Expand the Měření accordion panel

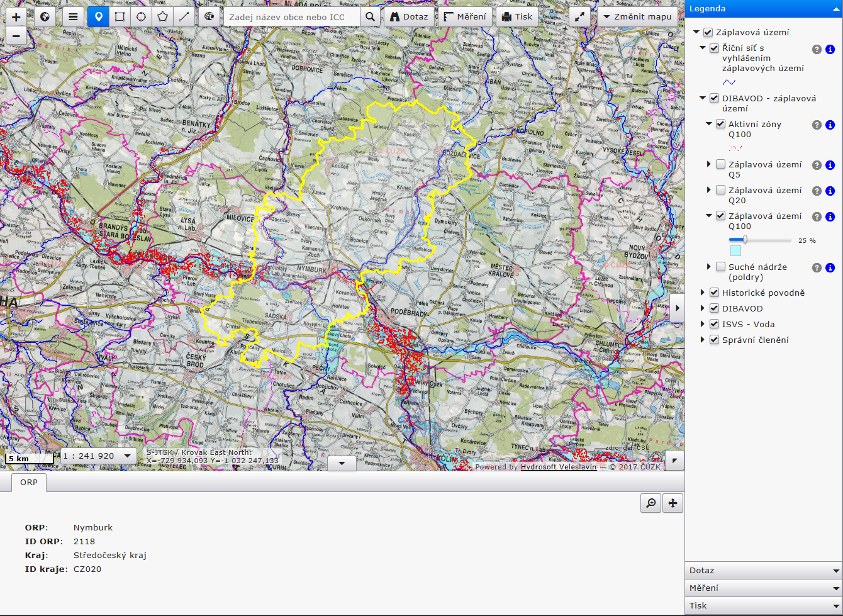pos(764,588)
